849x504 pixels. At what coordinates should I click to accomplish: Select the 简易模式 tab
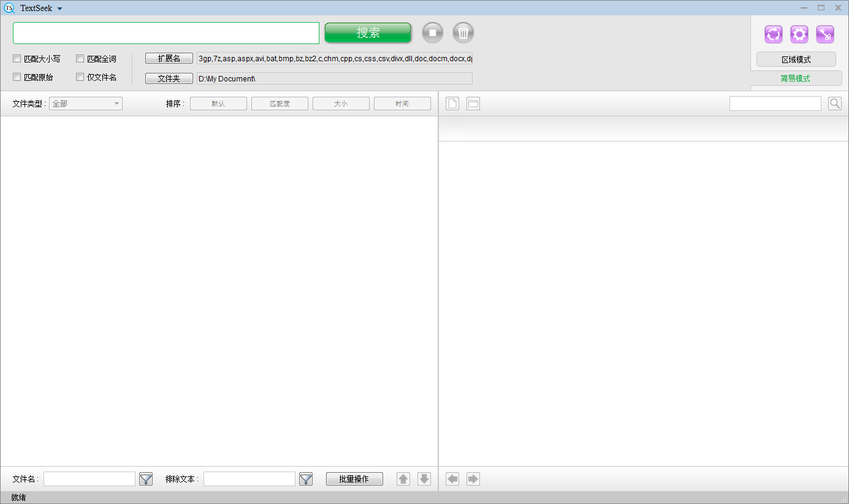coord(796,78)
